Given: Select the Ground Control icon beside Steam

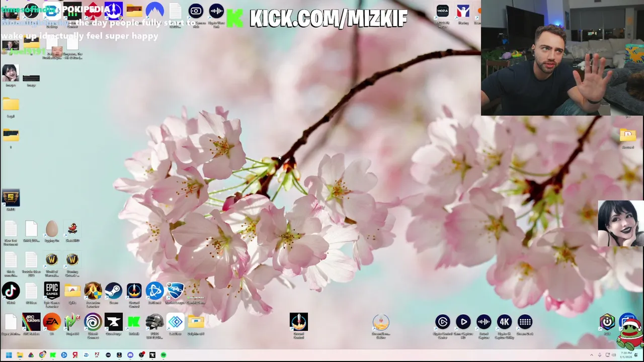Looking at the screenshot, I should point(134,291).
